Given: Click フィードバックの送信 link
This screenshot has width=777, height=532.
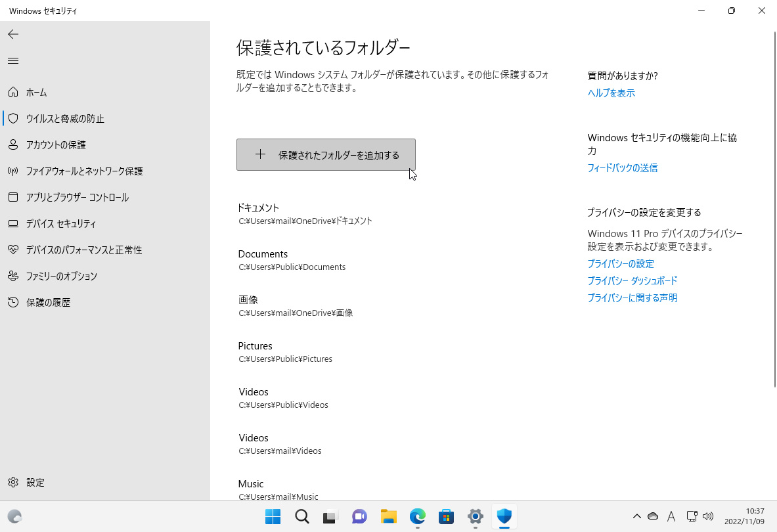Looking at the screenshot, I should pyautogui.click(x=623, y=168).
